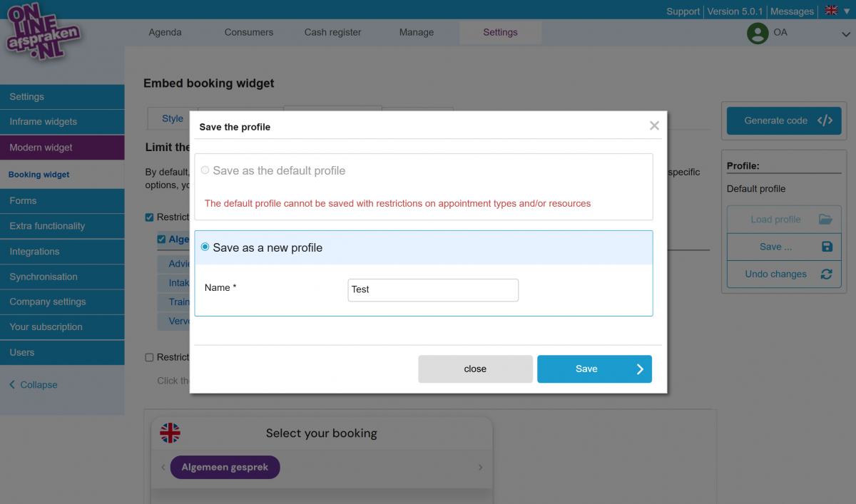This screenshot has width=856, height=504.
Task: Switch to the Style tab
Action: [172, 119]
